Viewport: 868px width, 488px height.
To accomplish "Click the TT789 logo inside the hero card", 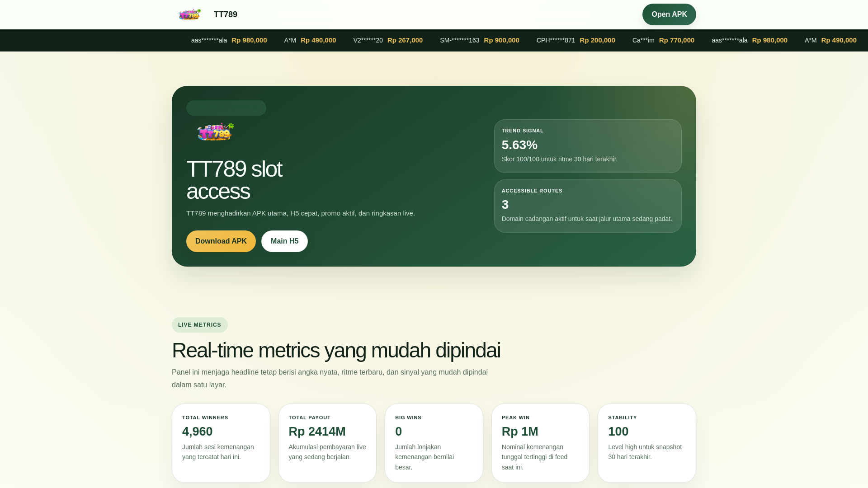I will (216, 132).
